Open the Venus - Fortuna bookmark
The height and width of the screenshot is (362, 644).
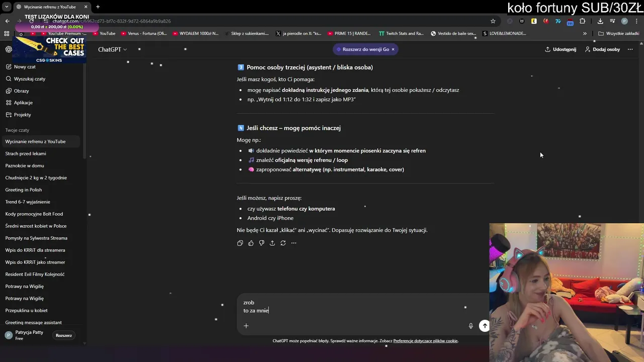pos(144,33)
